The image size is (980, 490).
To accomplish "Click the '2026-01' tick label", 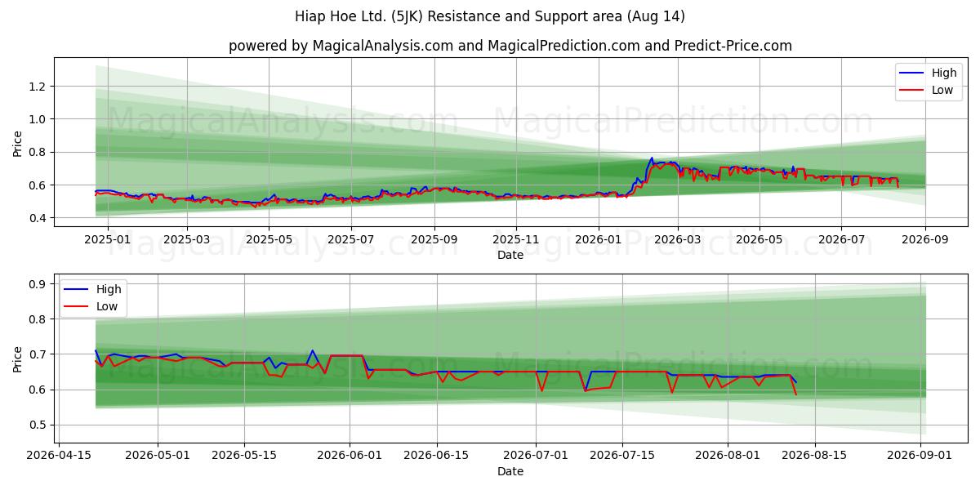I will [599, 239].
